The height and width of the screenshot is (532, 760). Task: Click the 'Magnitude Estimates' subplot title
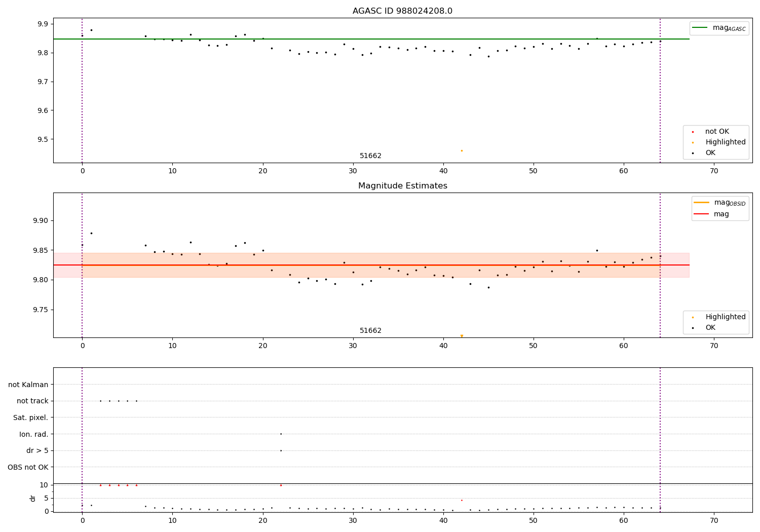402,186
